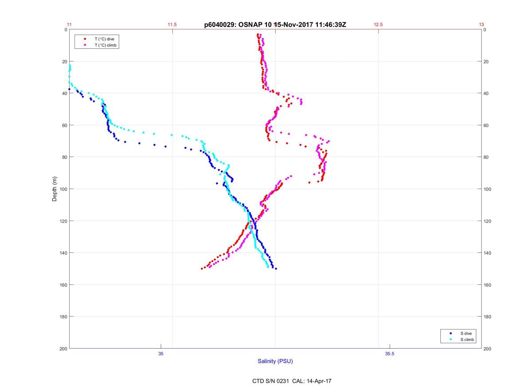This screenshot has width=532, height=392.
Task: Click the "Depth (m)" axis label
Action: [55, 189]
